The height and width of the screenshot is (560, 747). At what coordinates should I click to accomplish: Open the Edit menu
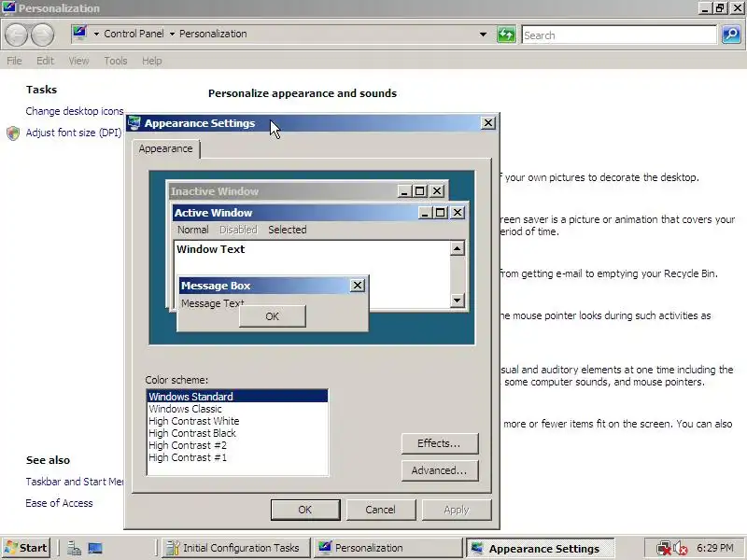point(45,61)
